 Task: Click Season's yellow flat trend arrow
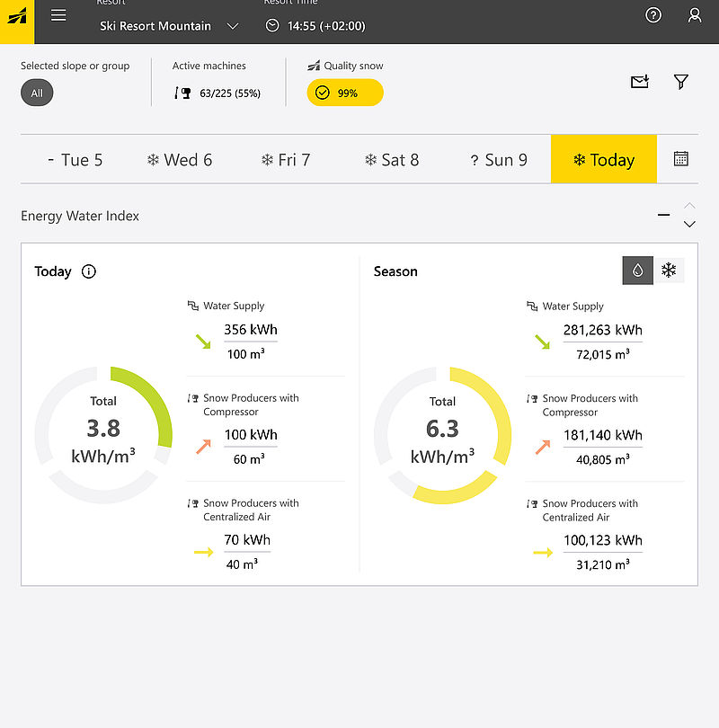[543, 553]
